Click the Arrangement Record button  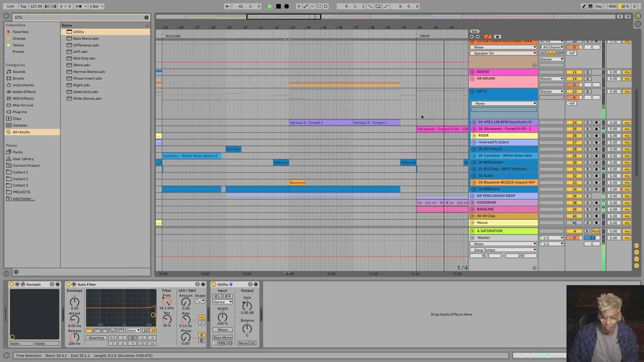click(286, 6)
